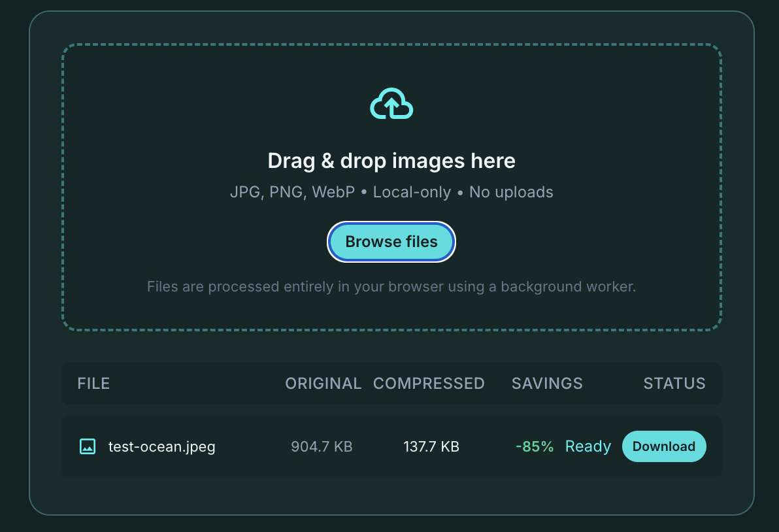Click the STATUS column header
Image resolution: width=779 pixels, height=532 pixels.
tap(674, 384)
